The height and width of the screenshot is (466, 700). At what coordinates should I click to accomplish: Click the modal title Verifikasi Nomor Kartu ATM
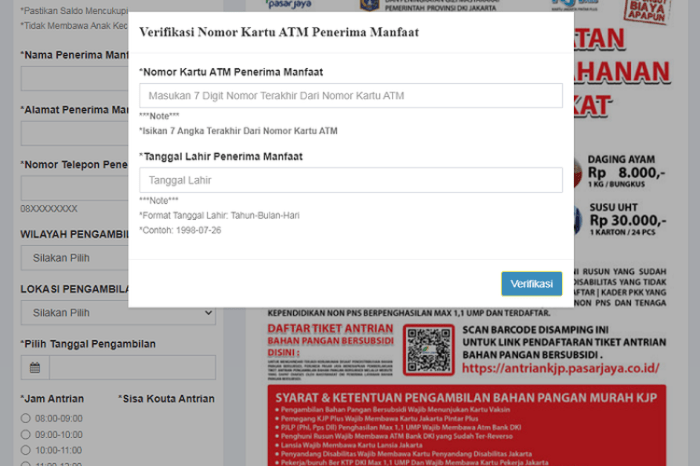pos(278,33)
